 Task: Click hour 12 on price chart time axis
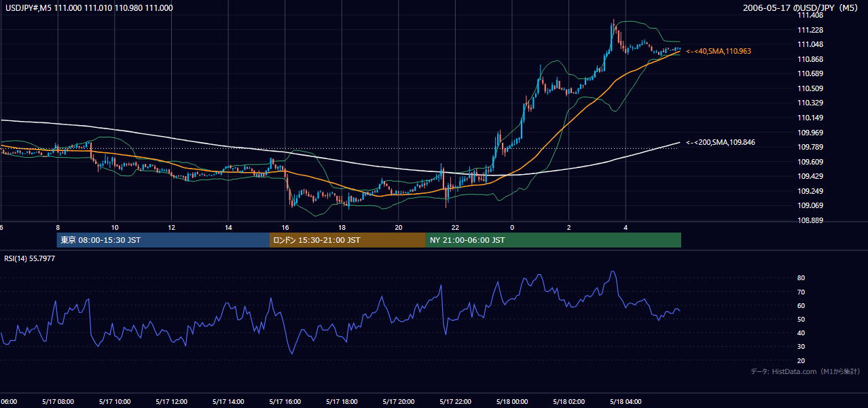pyautogui.click(x=171, y=227)
